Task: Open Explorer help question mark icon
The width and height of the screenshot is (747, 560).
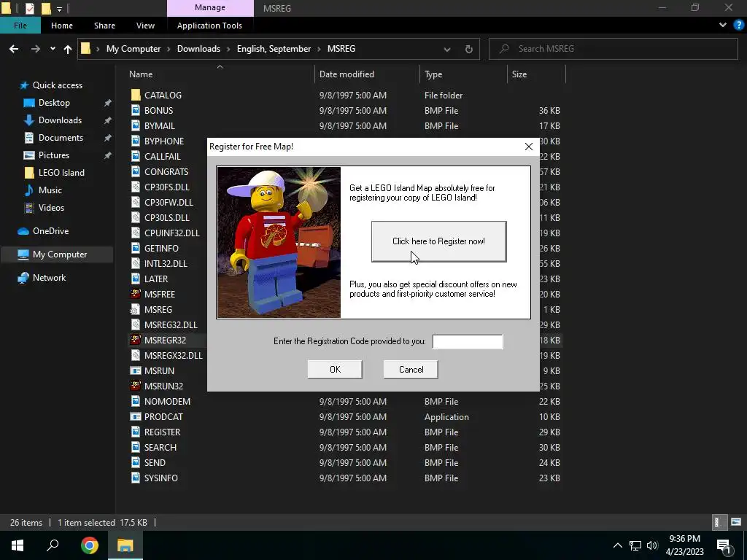Action: pos(738,25)
